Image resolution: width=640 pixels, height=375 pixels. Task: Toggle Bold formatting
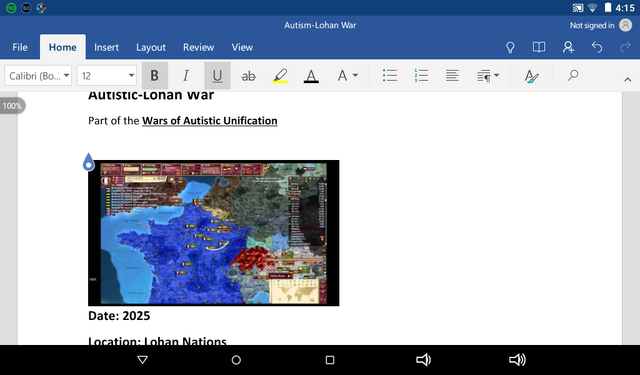(155, 75)
